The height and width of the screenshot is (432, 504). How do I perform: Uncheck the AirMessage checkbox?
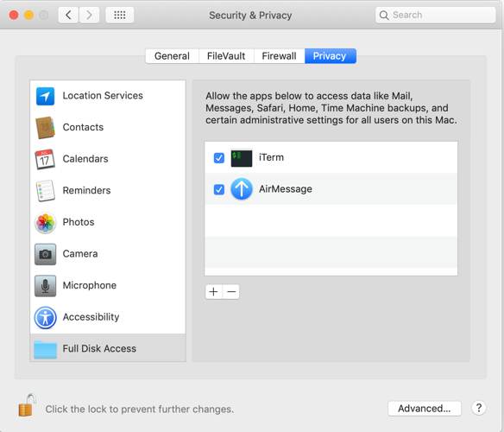point(219,189)
